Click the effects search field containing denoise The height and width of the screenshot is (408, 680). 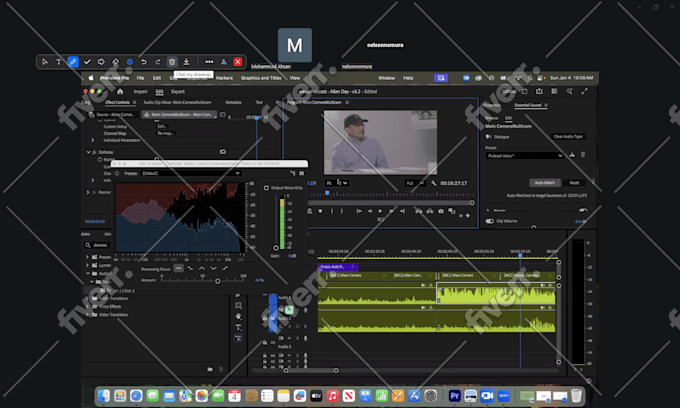tap(99, 245)
